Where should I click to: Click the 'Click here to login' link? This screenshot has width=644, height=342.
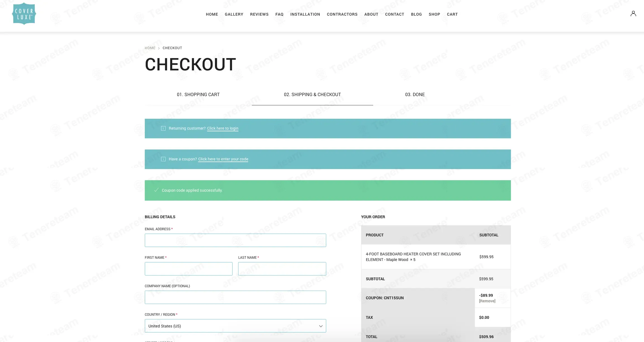coord(222,128)
